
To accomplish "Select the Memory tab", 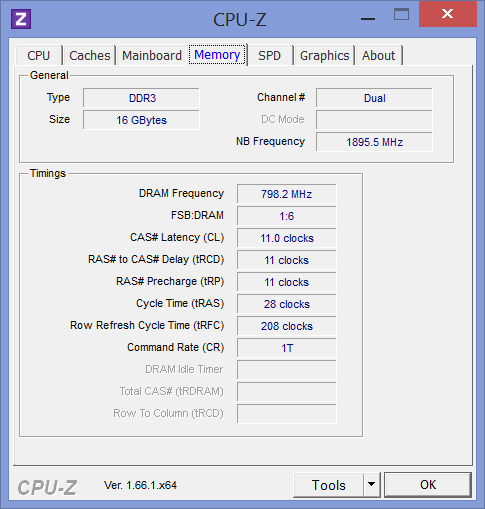I will click(217, 55).
